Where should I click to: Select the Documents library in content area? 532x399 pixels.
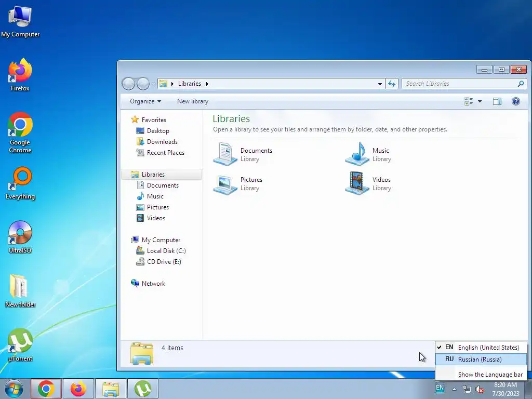(243, 154)
